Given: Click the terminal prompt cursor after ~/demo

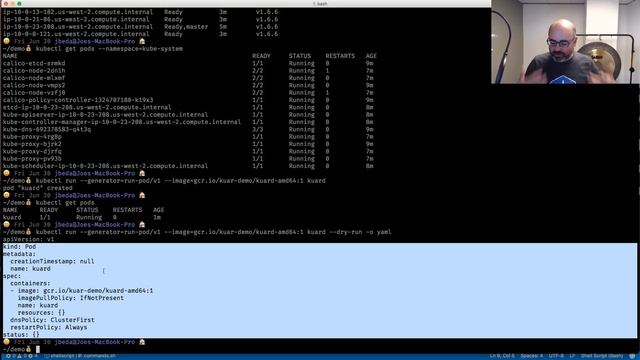Looking at the screenshot, I should point(38,349).
